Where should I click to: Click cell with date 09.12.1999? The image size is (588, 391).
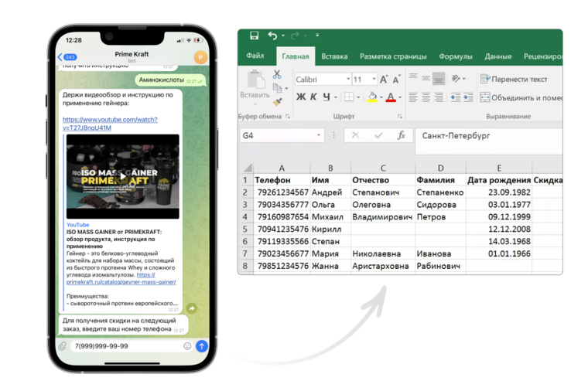click(499, 217)
